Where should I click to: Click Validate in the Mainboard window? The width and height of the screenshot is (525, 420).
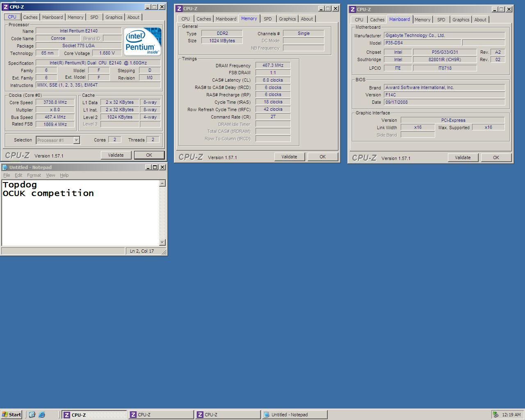[x=463, y=157]
